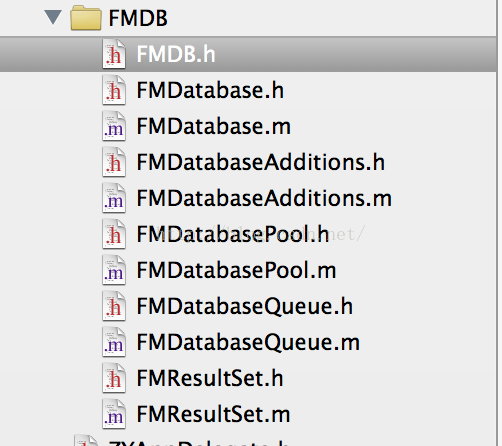Image resolution: width=502 pixels, height=446 pixels.
Task: Select FMResultSet.h header file
Action: pyautogui.click(x=210, y=378)
